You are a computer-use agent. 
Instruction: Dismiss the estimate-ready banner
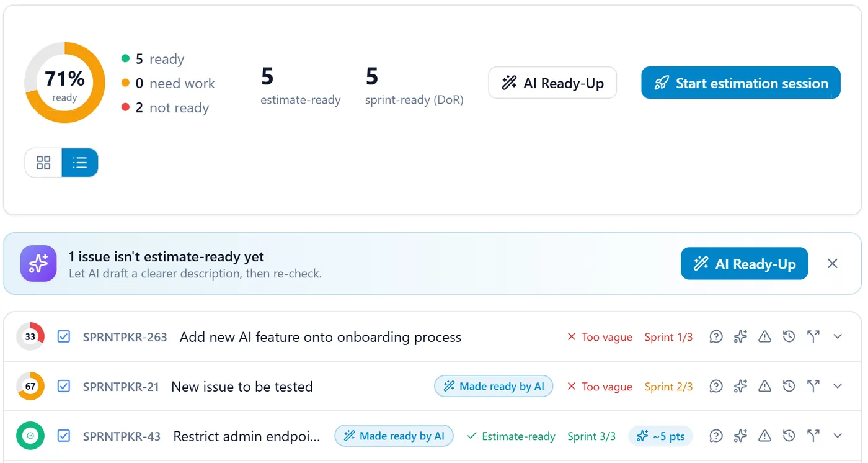(833, 264)
